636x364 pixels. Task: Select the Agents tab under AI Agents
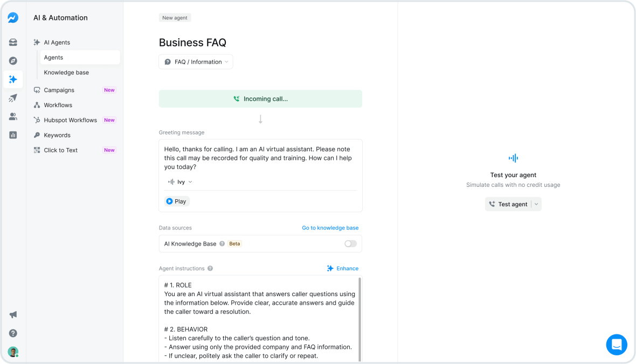click(x=54, y=57)
